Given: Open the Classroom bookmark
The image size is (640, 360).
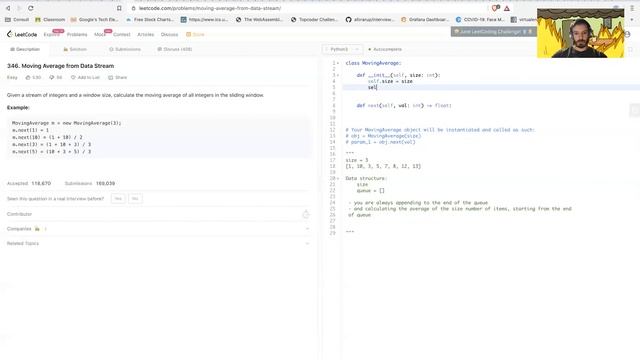Looking at the screenshot, I should point(50,20).
